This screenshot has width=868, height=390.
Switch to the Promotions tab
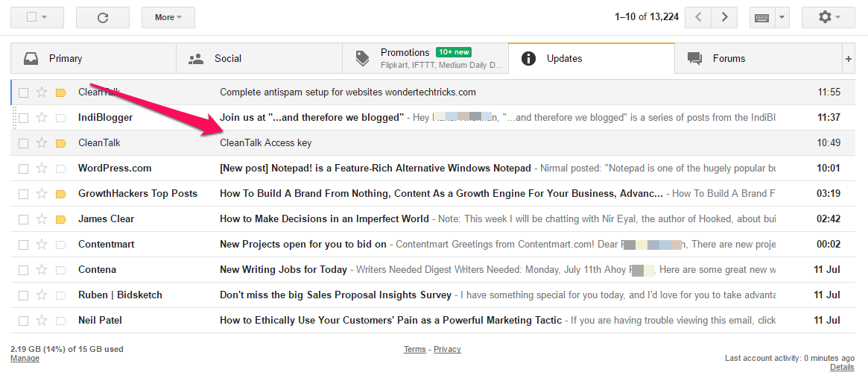425,59
